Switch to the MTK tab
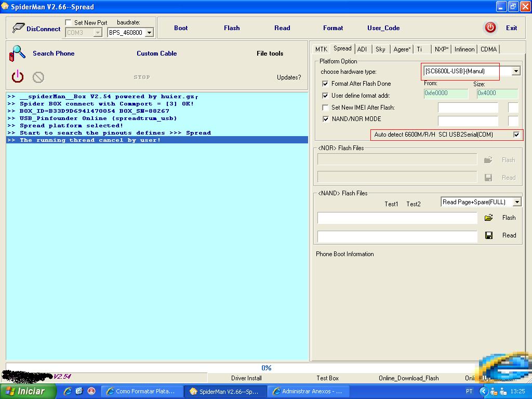This screenshot has height=399, width=532. [321, 49]
